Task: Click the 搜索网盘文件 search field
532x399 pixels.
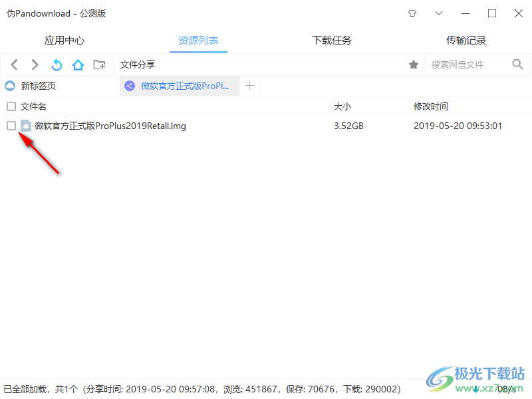Action: pyautogui.click(x=467, y=65)
